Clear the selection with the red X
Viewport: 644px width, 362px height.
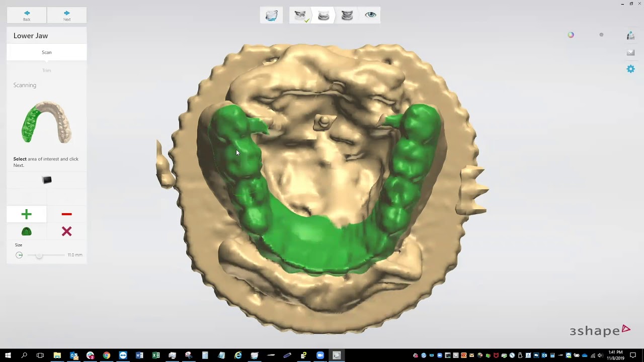[x=66, y=231]
